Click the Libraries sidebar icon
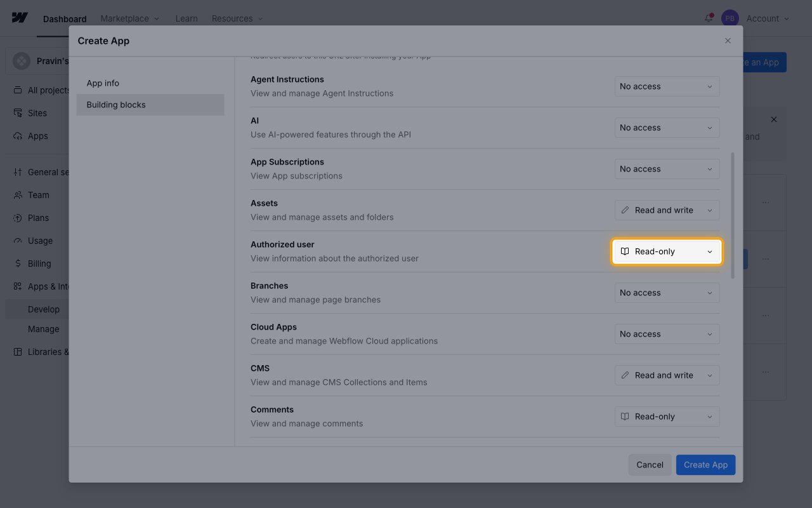 pos(18,352)
